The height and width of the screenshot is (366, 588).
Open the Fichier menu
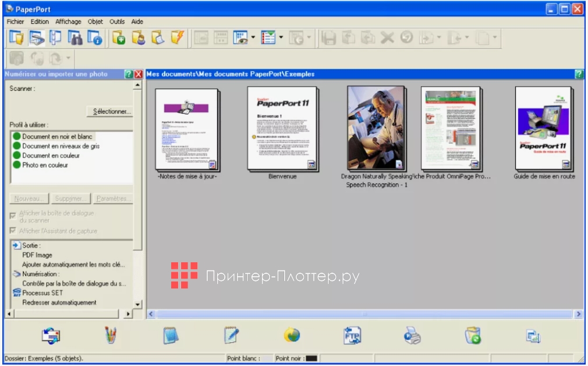15,22
